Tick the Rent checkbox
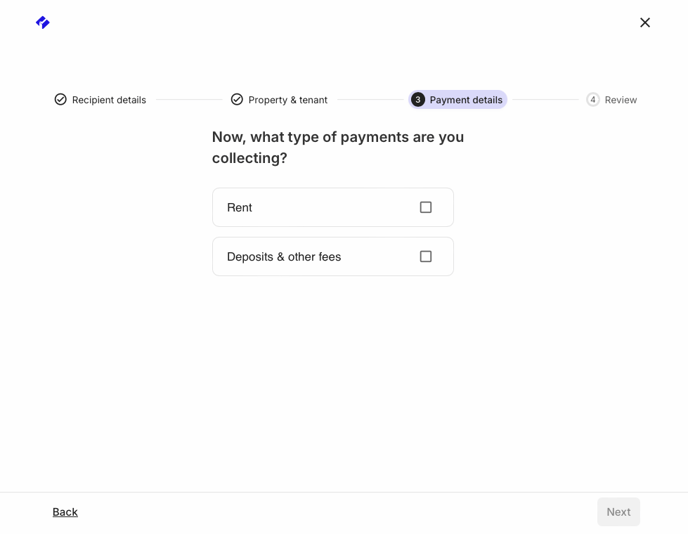 point(426,207)
